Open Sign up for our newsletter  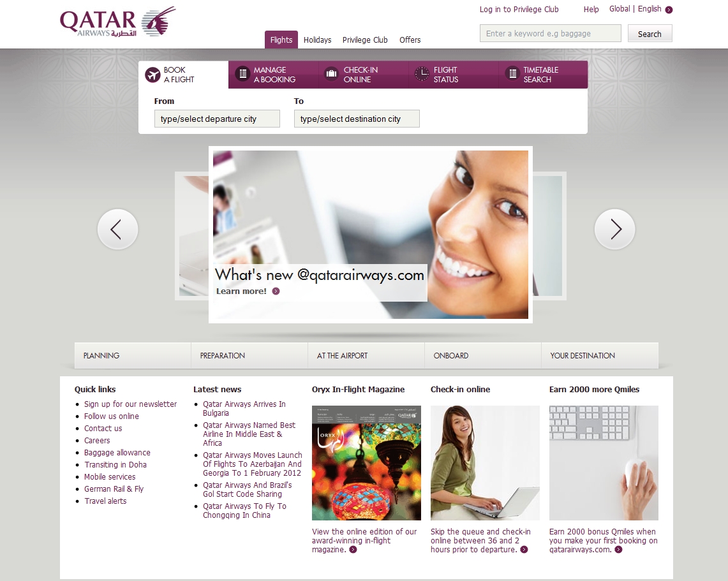(x=130, y=404)
